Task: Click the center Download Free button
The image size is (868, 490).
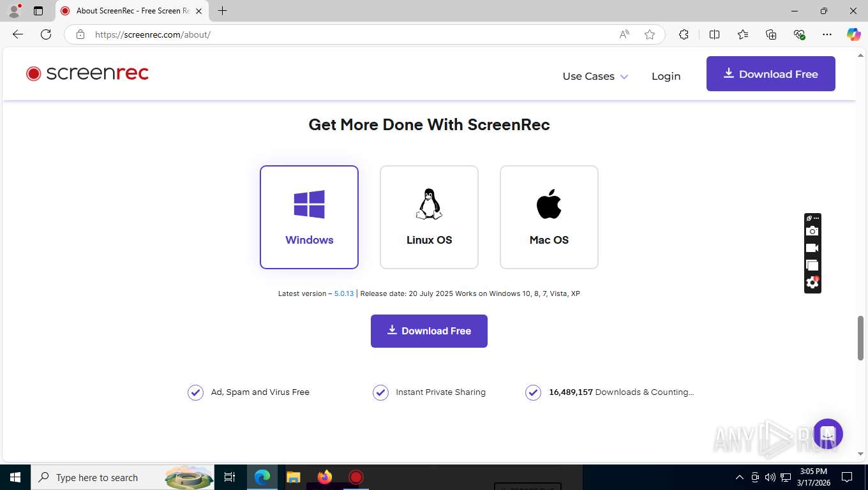Action: click(x=429, y=331)
